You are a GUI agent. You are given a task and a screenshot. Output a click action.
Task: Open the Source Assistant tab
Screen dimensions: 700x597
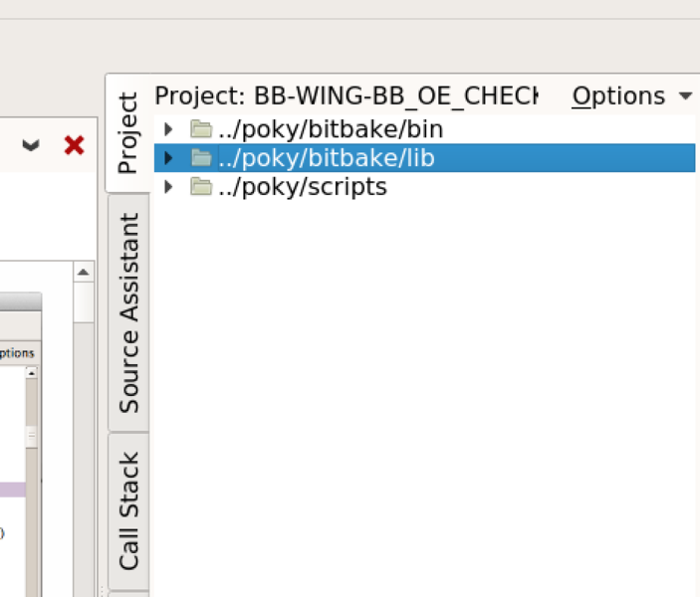(128, 313)
